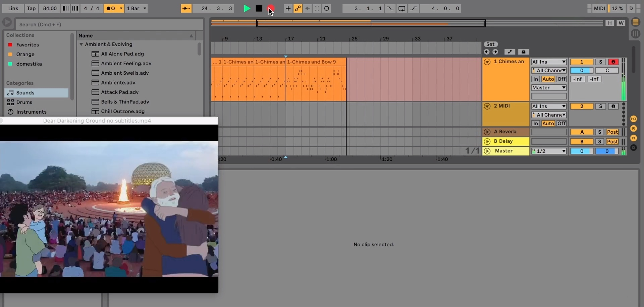Toggle Mixer section with M button
The height and width of the screenshot is (307, 644).
tap(633, 138)
